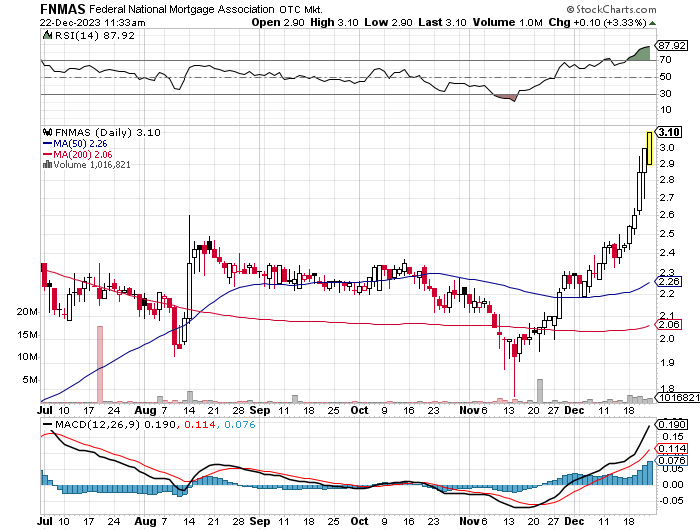Click the 'MACD(12,26,9) 0.190' legend label
The height and width of the screenshot is (530, 700).
point(116,424)
